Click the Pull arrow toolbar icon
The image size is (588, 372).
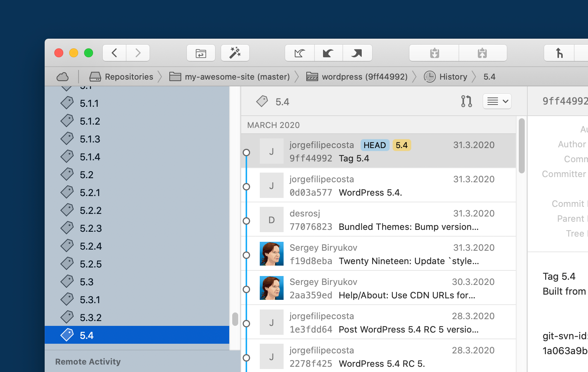(x=328, y=53)
